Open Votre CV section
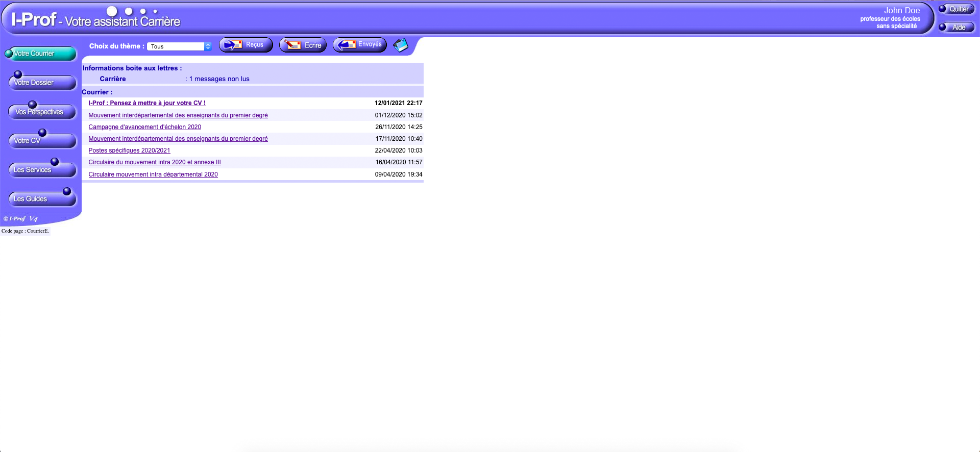This screenshot has width=980, height=452. click(42, 140)
